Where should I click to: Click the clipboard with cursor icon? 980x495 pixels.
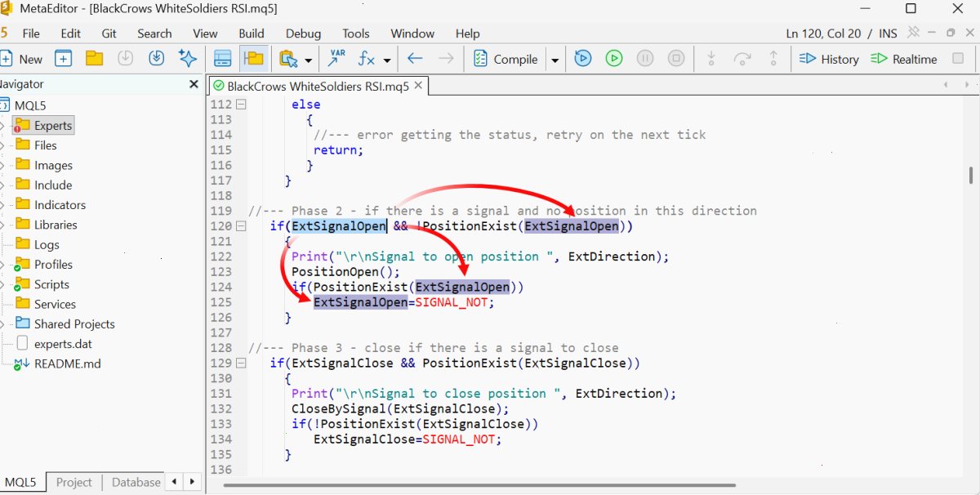287,59
